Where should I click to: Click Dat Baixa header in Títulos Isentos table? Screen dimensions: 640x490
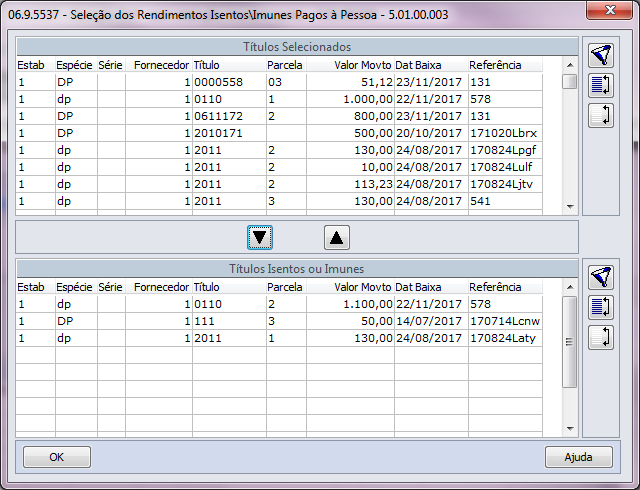431,287
